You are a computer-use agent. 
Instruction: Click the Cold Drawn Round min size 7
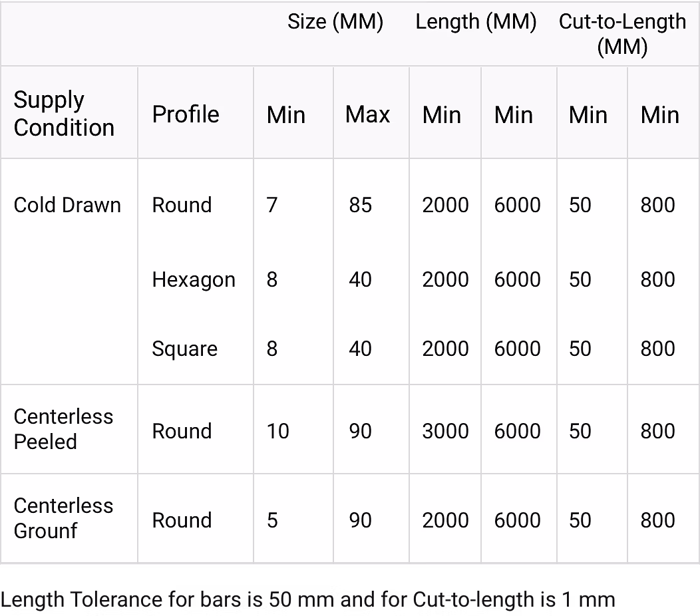click(x=271, y=205)
